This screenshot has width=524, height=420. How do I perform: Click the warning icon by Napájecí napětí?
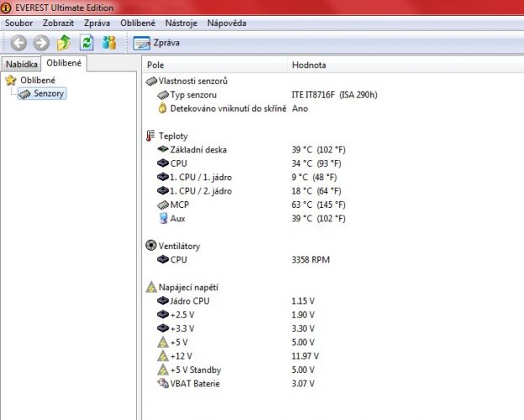pyautogui.click(x=151, y=287)
